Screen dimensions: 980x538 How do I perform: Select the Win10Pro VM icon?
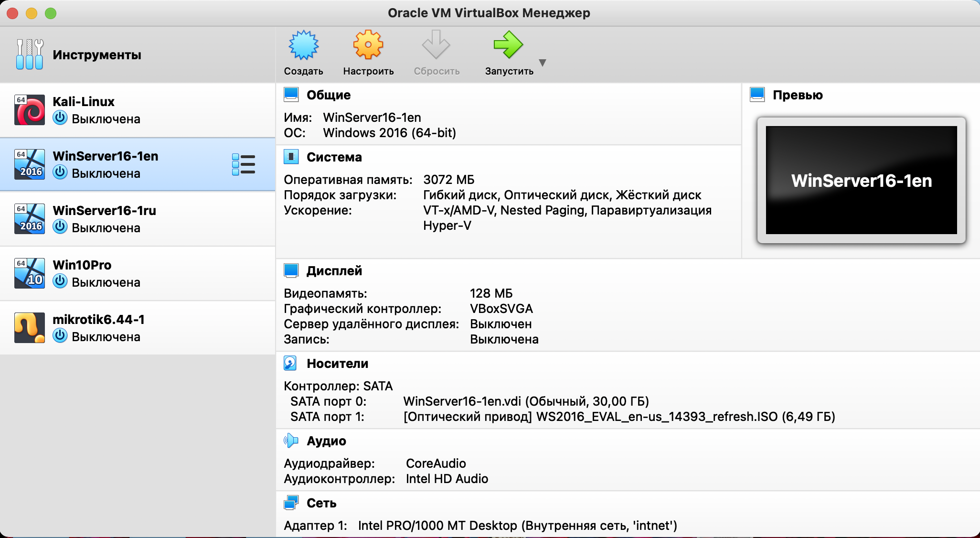(x=30, y=273)
